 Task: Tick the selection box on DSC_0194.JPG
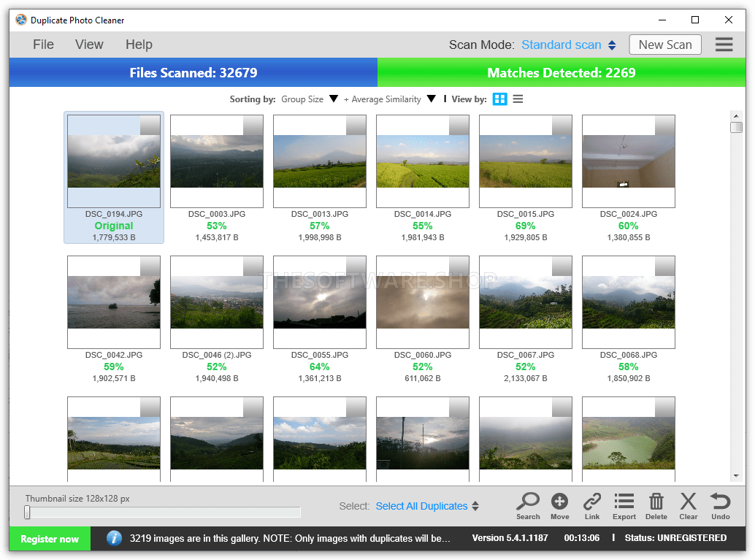point(150,125)
